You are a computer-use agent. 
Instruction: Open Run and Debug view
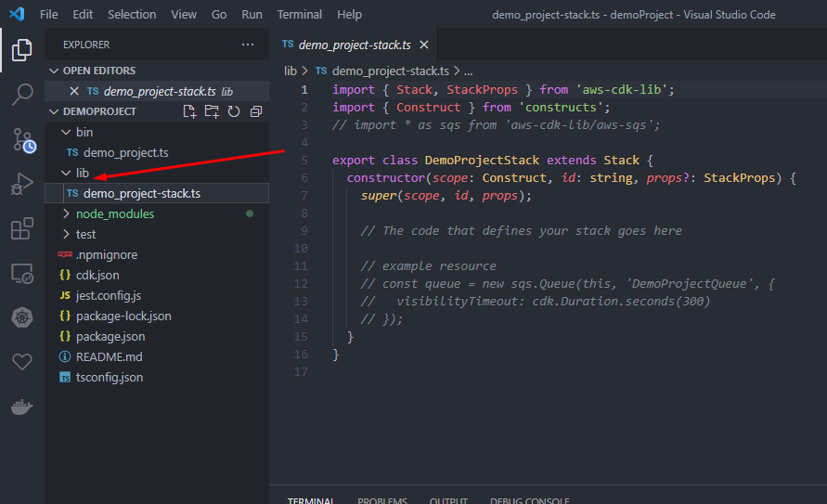(x=22, y=184)
